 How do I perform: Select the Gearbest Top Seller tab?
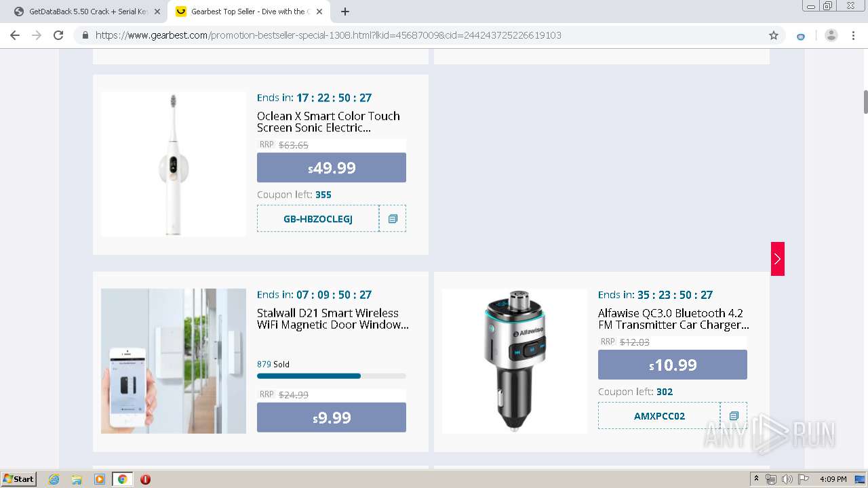pyautogui.click(x=249, y=12)
